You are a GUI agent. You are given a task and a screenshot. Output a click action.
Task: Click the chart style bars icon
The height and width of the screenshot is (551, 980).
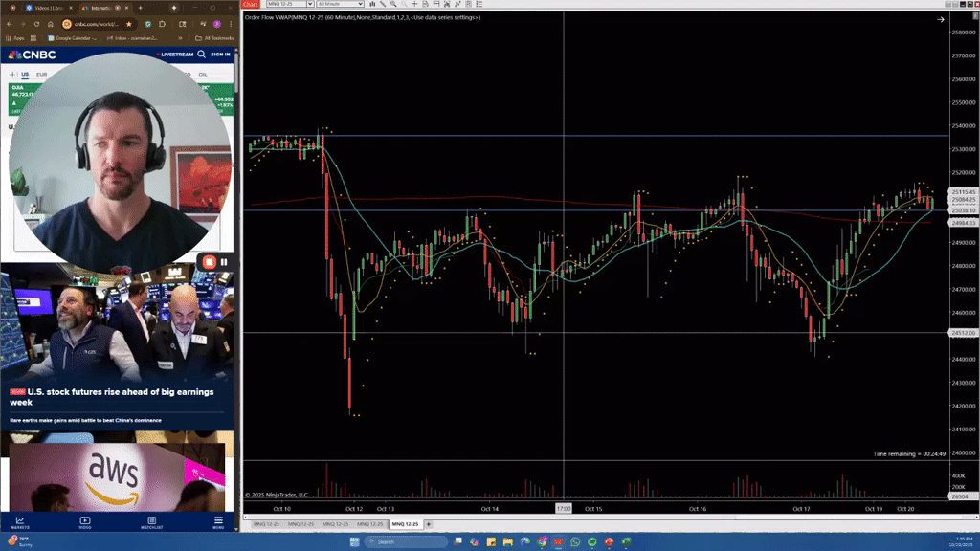(372, 4)
